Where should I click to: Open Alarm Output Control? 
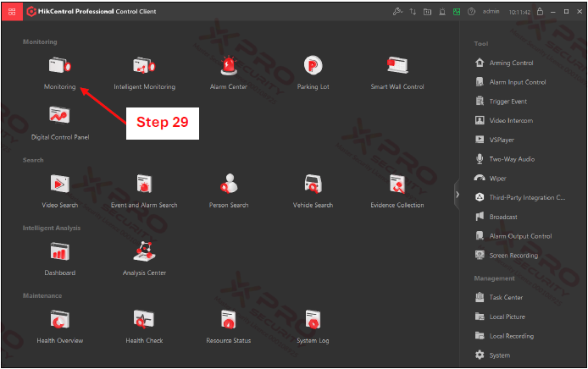(513, 236)
